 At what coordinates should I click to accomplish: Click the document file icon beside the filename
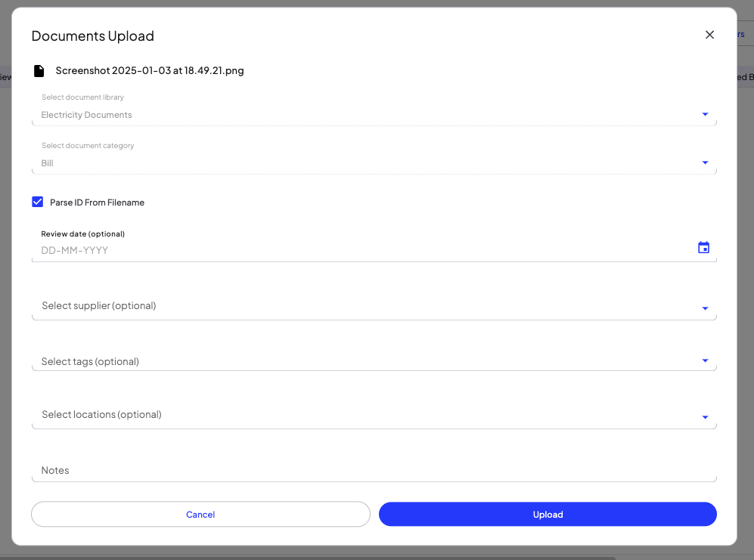pyautogui.click(x=39, y=70)
